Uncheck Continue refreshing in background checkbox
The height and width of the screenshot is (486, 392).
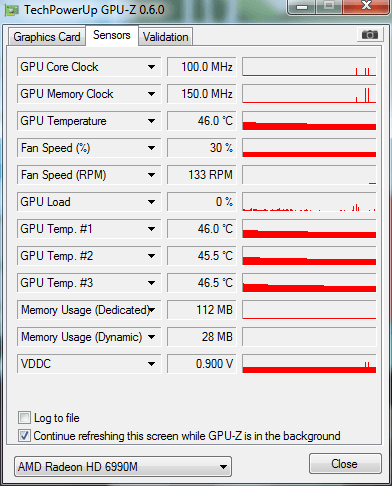pyautogui.click(x=24, y=436)
